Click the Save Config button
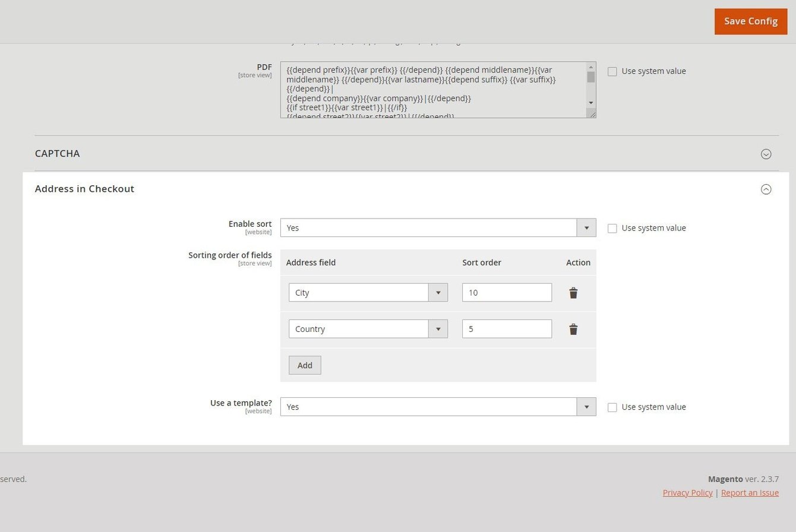This screenshot has height=532, width=796. [751, 21]
